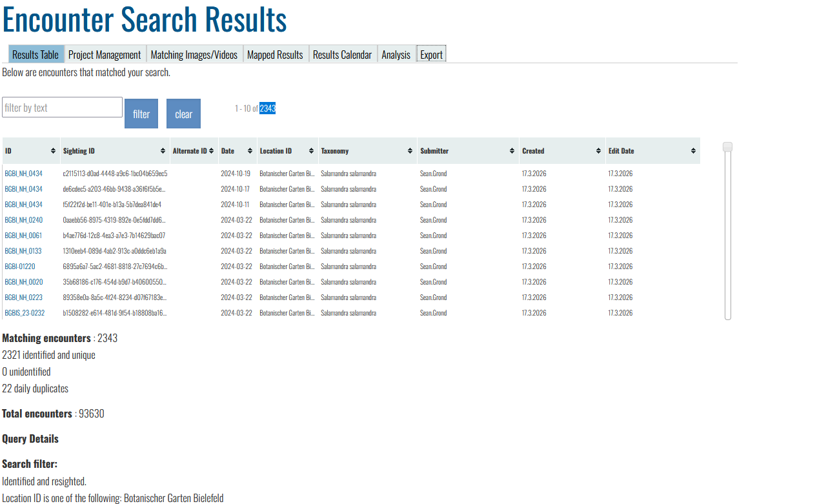Click the sort icon in ID column
Image resolution: width=817 pixels, height=504 pixels.
point(53,151)
